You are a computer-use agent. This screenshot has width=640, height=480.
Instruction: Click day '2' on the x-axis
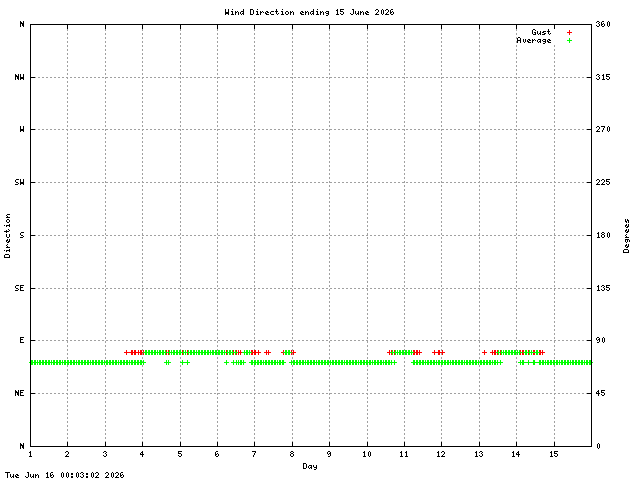[67, 454]
